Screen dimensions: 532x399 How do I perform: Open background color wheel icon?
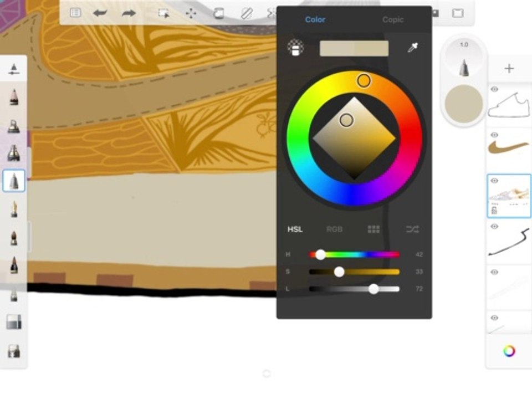[509, 351]
